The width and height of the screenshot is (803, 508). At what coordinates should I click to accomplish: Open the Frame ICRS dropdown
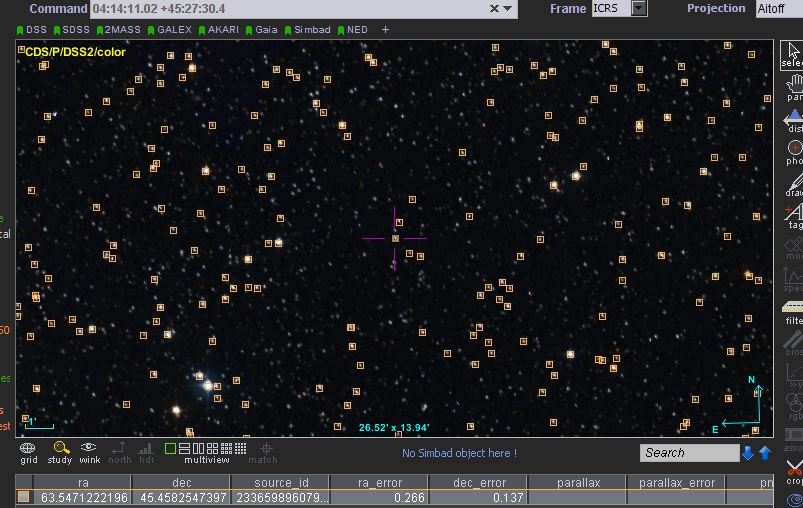coord(639,8)
